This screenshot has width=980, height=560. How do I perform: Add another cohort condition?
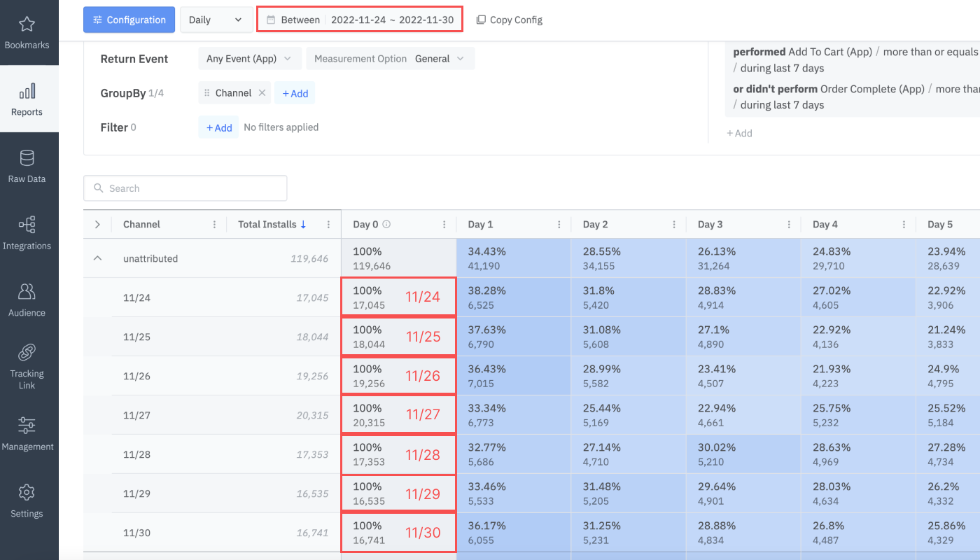click(x=739, y=133)
